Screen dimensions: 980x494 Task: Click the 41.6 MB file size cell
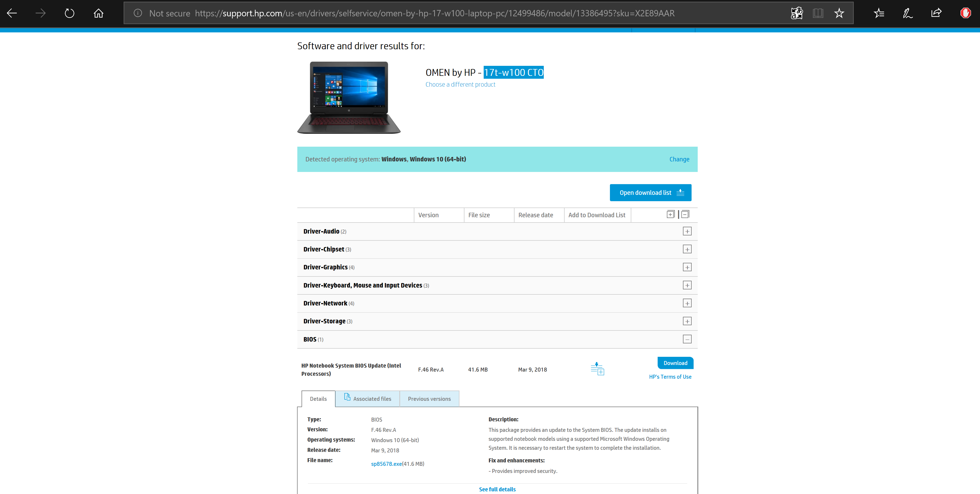click(x=478, y=370)
